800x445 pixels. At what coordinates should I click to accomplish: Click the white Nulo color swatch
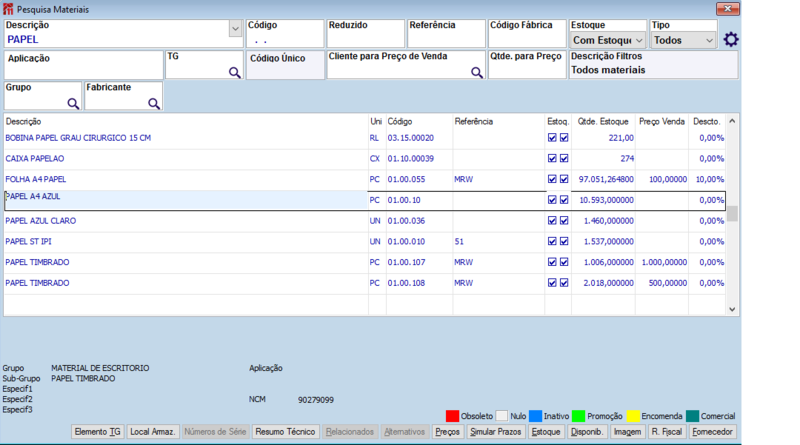pos(502,416)
